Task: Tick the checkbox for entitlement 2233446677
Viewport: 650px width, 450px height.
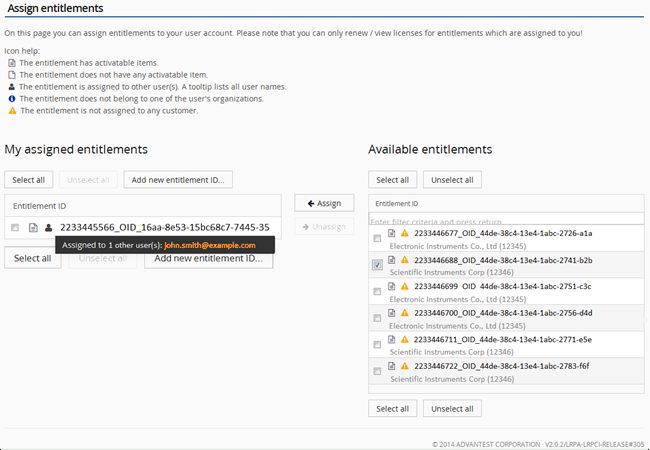Action: [x=376, y=238]
